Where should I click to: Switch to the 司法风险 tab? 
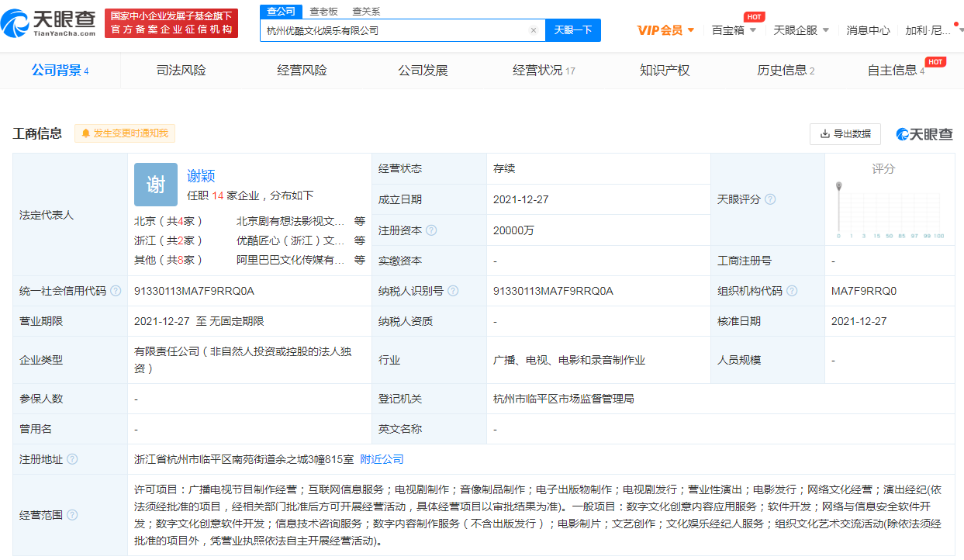pos(180,70)
